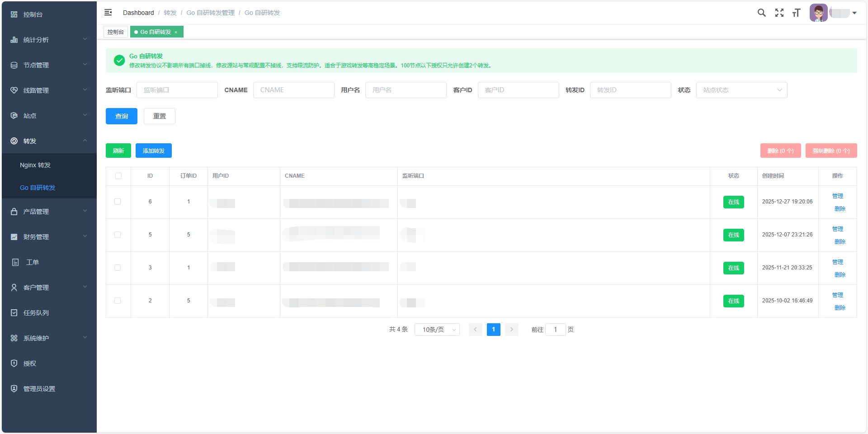Focus the 监听端口 input field

coord(177,90)
